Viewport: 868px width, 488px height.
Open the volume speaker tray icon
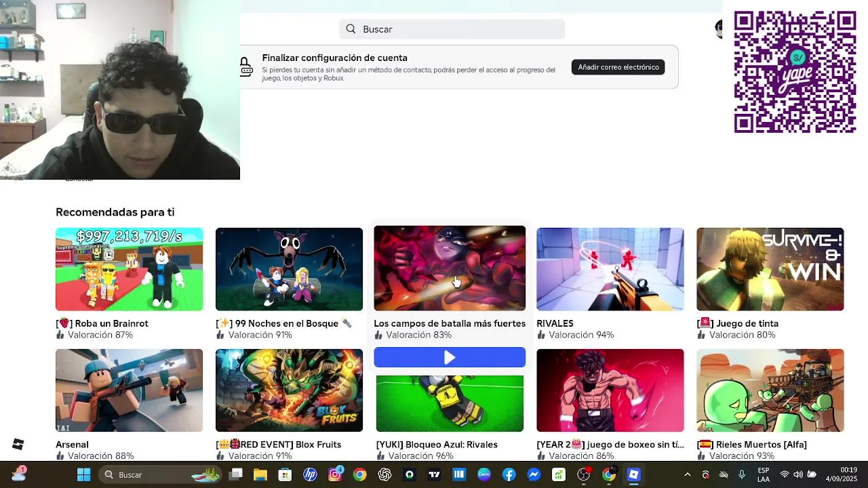click(798, 474)
